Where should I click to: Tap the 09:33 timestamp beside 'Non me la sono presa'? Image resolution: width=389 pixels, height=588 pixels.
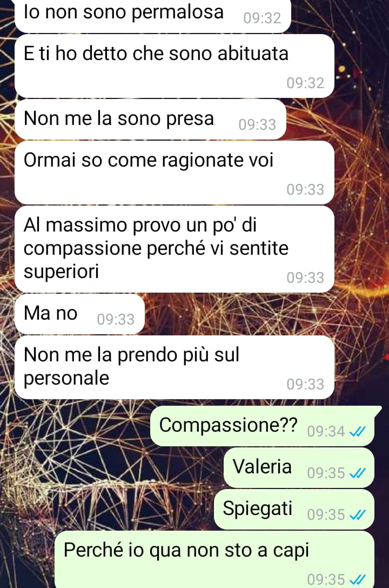pos(257,125)
